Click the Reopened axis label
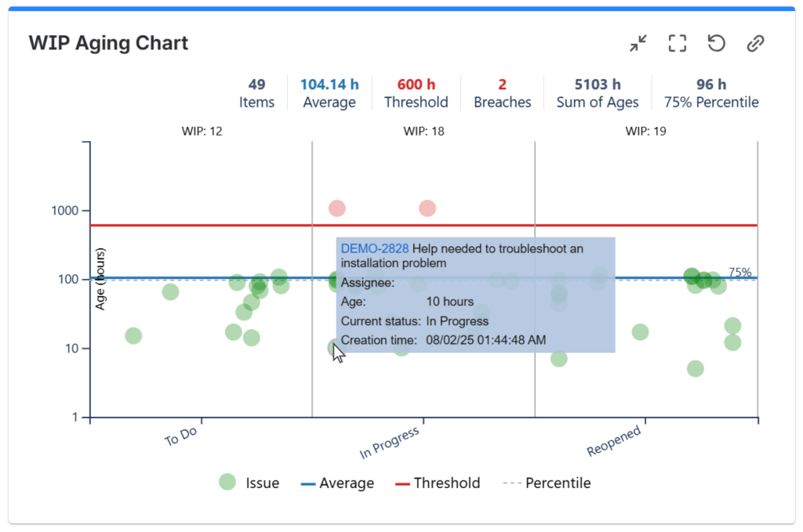The width and height of the screenshot is (803, 532). pos(615,441)
